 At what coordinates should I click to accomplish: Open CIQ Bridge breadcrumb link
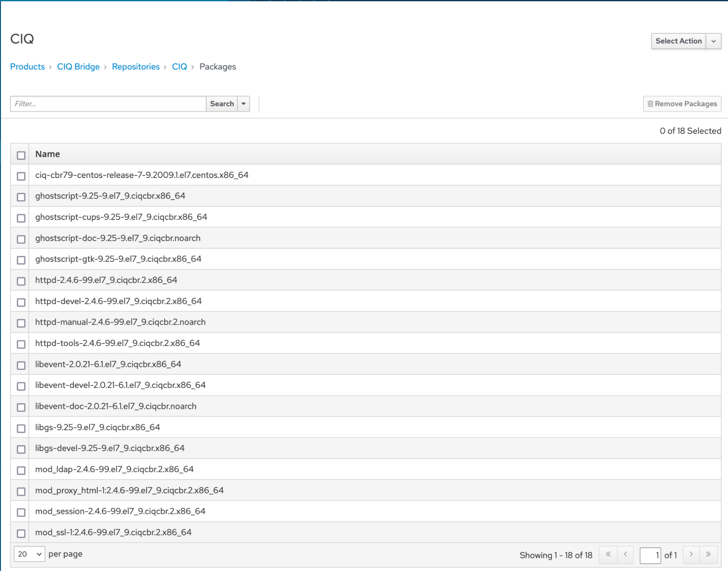78,67
